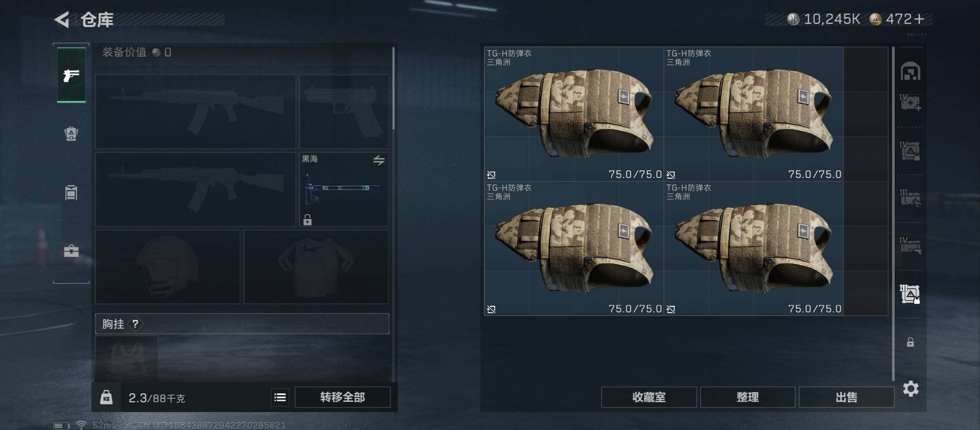Select the top-left TG-H防弹衣 armor

point(574,114)
